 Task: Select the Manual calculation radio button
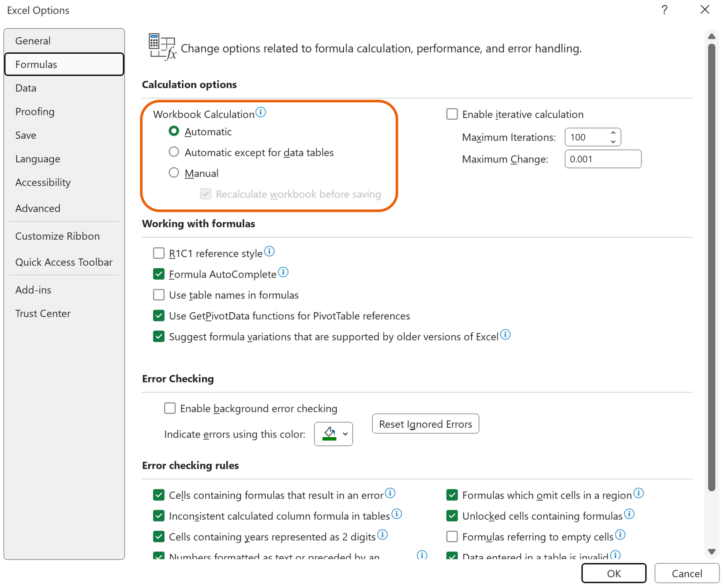tap(174, 173)
